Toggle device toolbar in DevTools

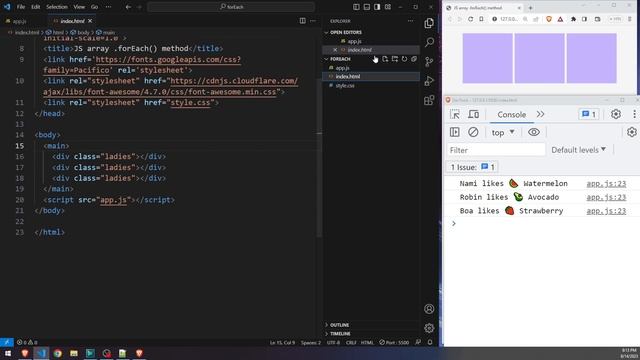(x=473, y=114)
